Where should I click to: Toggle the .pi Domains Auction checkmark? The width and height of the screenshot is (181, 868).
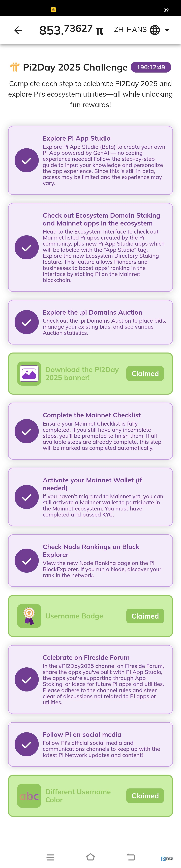pos(27,322)
